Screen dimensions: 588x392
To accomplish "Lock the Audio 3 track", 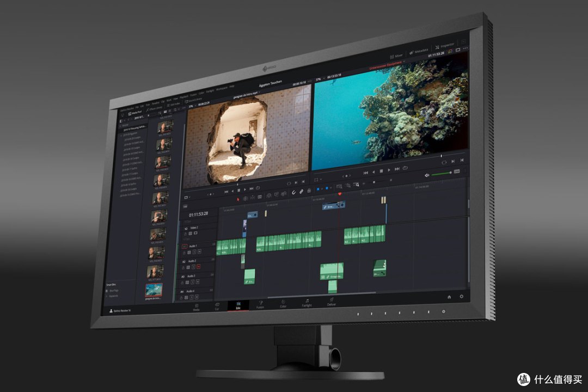I will click(x=182, y=283).
